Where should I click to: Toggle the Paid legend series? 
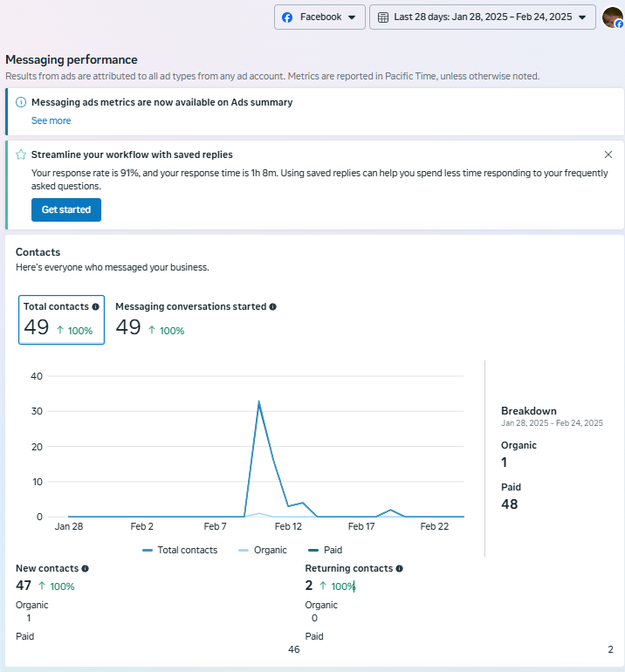coord(325,550)
